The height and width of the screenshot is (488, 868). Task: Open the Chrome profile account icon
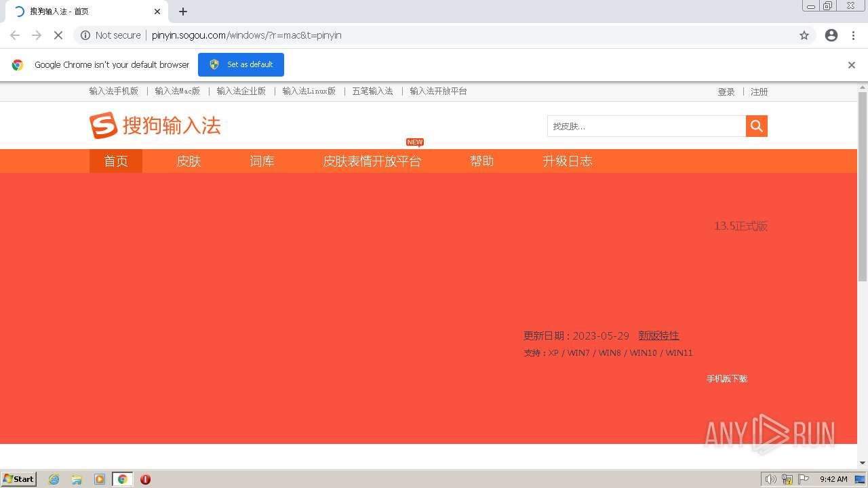click(831, 35)
